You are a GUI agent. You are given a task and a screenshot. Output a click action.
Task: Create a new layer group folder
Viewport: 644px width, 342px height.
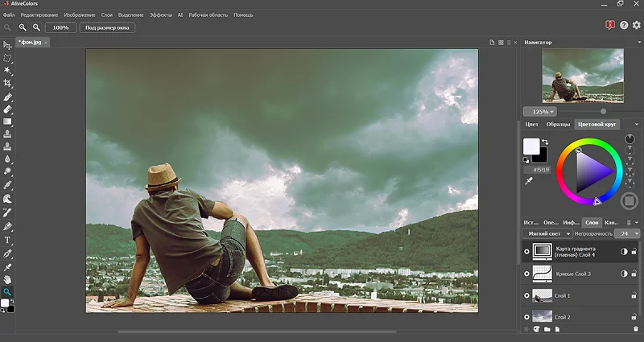547,329
